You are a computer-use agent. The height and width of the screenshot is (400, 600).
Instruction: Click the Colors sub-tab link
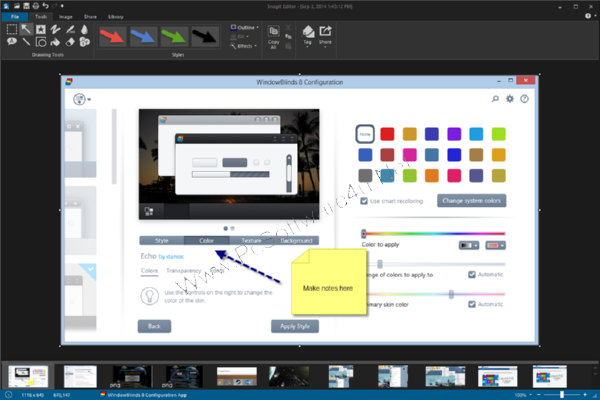[149, 271]
